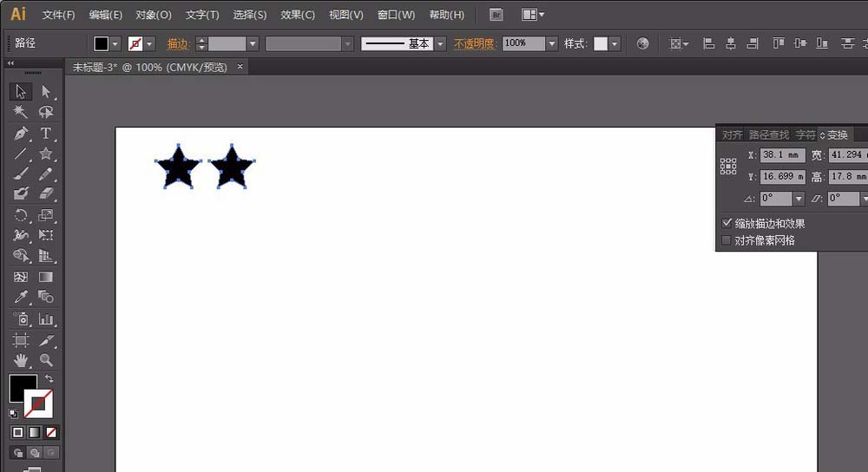This screenshot has height=472, width=868.
Task: Switch to the Hand tool
Action: tap(21, 360)
